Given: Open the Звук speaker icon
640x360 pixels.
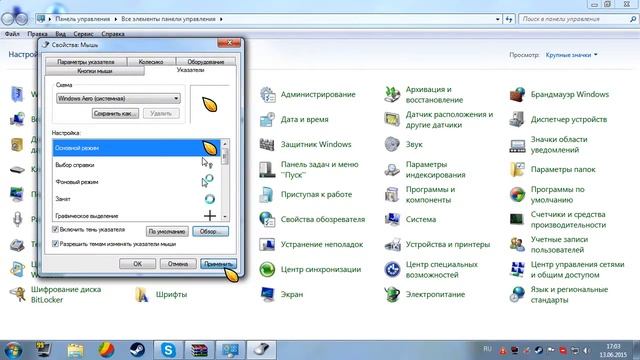Looking at the screenshot, I should (393, 144).
